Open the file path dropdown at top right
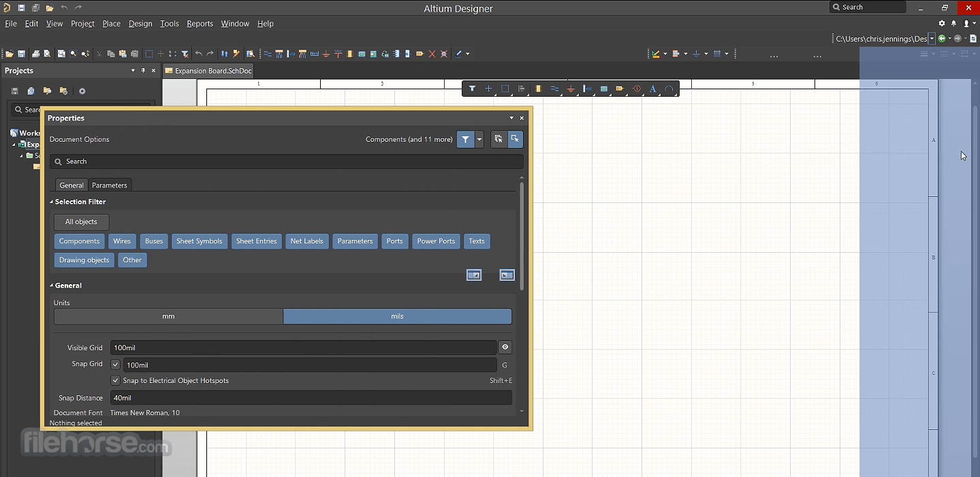 [932, 39]
